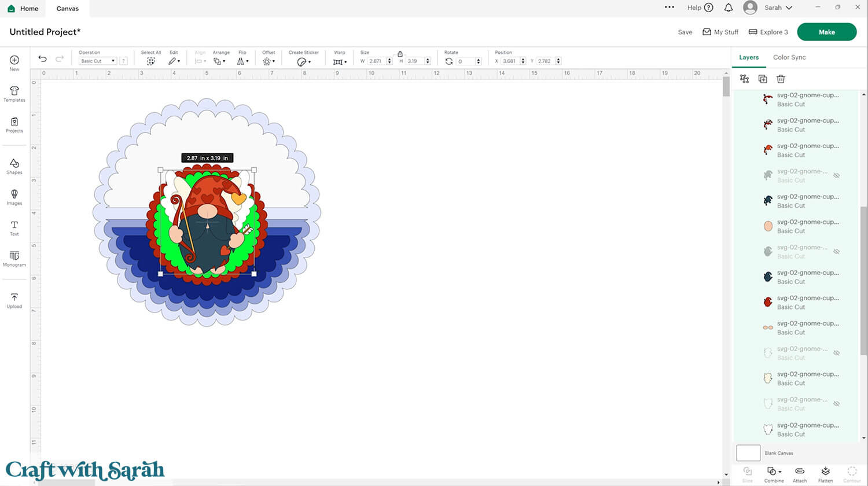This screenshot has height=486, width=868.
Task: Switch to the Canvas tab
Action: pos(68,8)
